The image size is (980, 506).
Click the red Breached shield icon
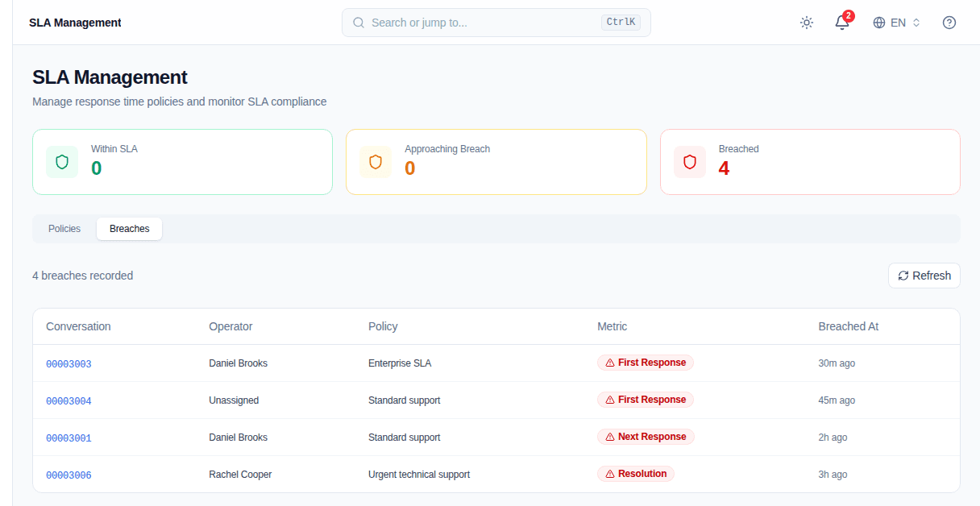[690, 162]
